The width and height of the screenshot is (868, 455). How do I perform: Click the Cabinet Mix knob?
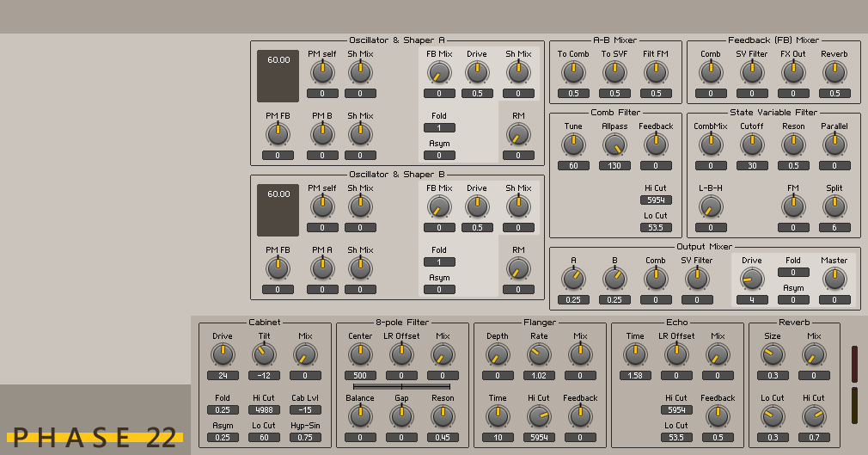coord(305,354)
